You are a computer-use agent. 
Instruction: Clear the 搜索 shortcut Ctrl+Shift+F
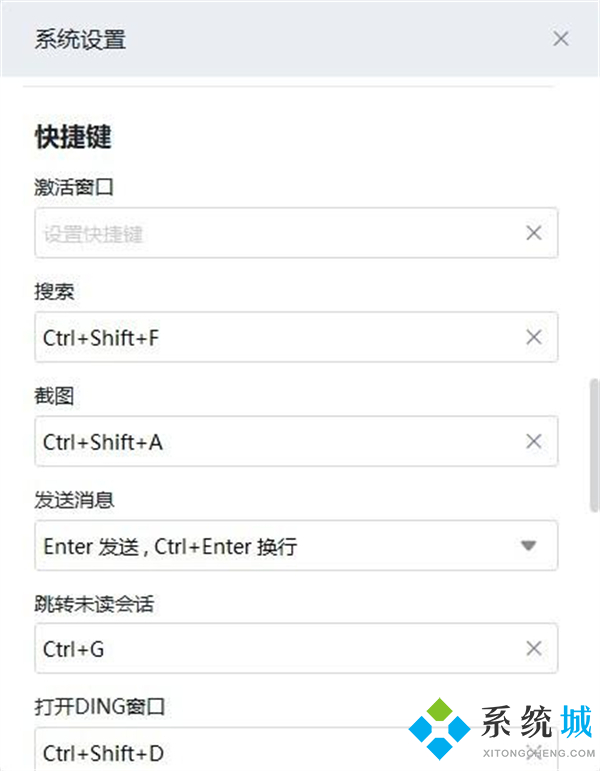click(x=534, y=337)
